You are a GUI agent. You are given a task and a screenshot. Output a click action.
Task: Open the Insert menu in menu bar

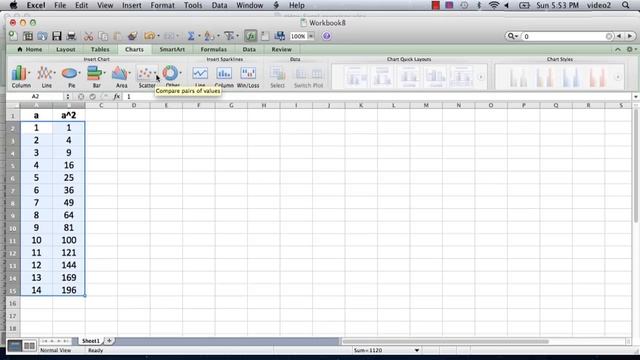pos(131,5)
